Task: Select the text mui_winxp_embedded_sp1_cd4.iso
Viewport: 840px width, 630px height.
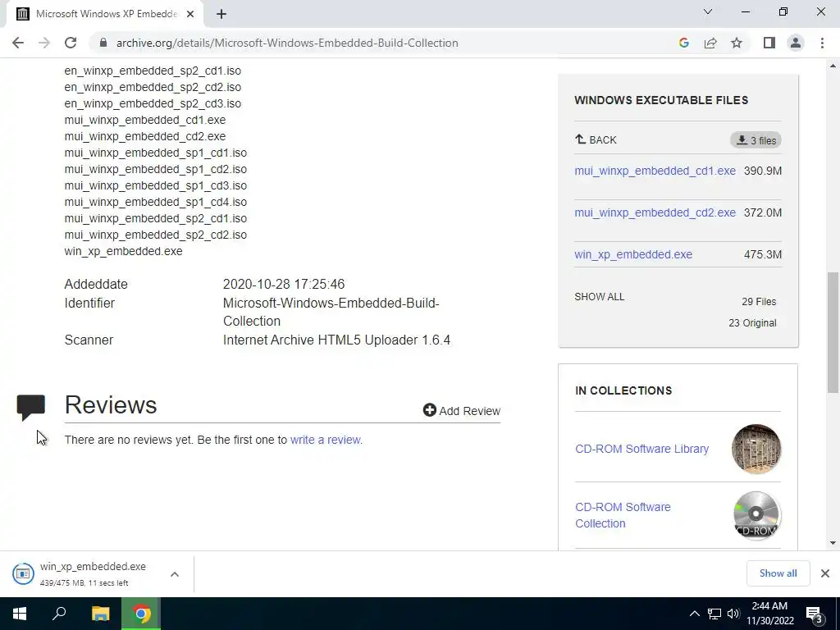Action: [x=155, y=202]
